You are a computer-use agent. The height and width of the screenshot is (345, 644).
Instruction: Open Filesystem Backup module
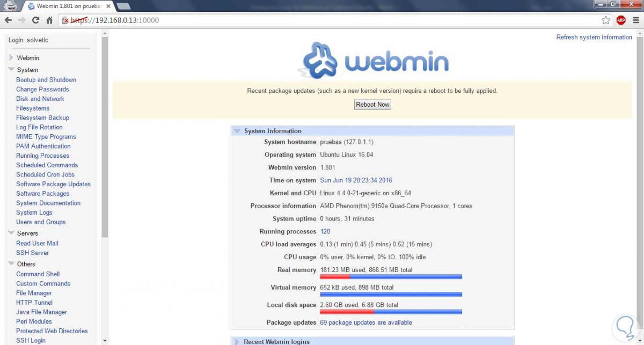[42, 118]
